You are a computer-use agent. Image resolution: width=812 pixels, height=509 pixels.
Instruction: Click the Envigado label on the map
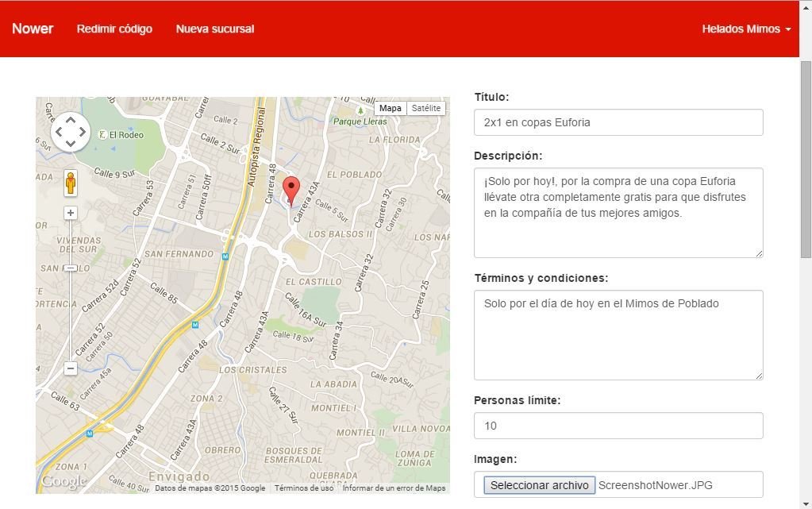coord(179,476)
